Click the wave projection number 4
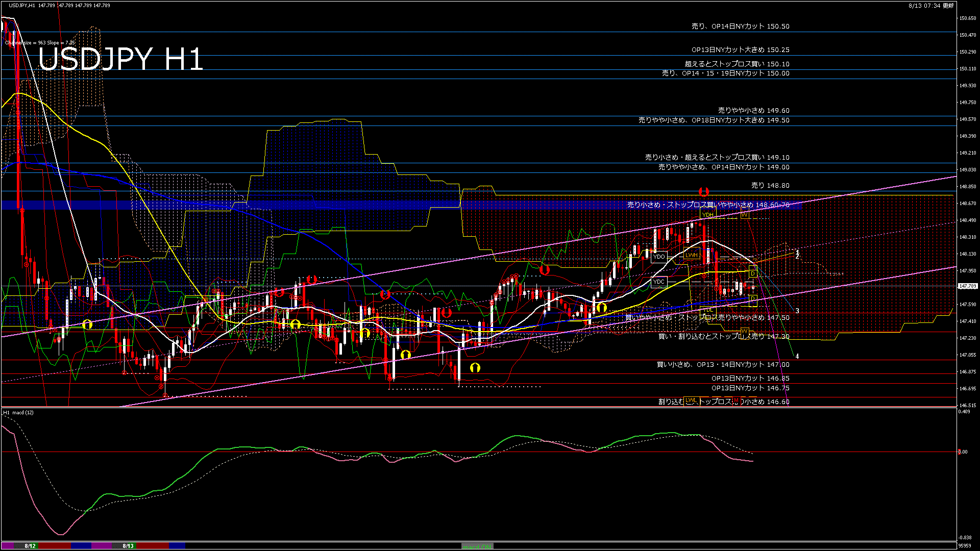 (x=797, y=356)
